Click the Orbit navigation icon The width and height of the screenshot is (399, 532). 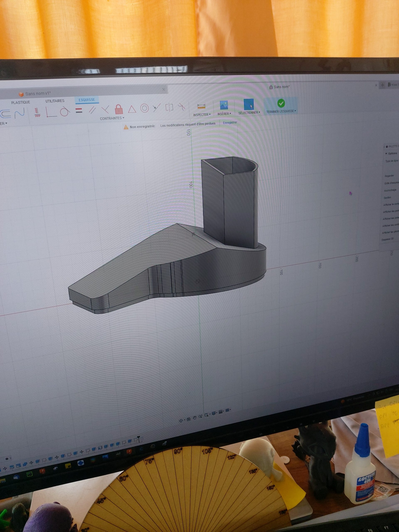pyautogui.click(x=181, y=421)
